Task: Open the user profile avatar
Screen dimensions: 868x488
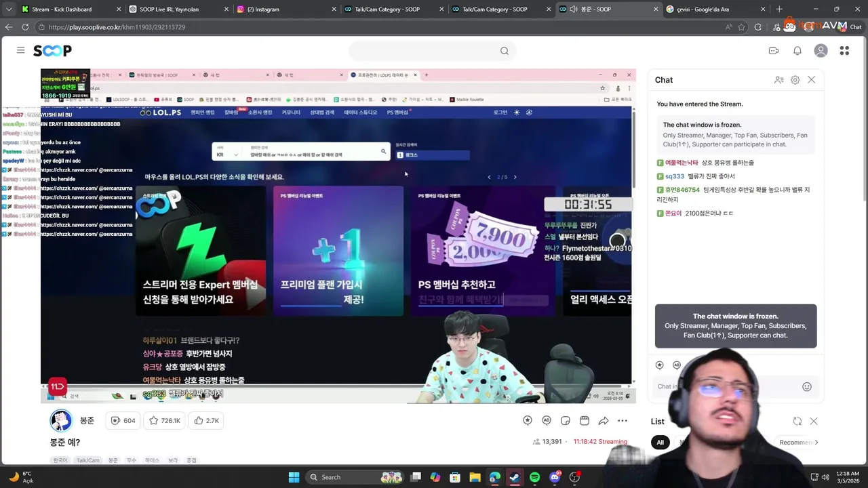Action: tap(821, 51)
